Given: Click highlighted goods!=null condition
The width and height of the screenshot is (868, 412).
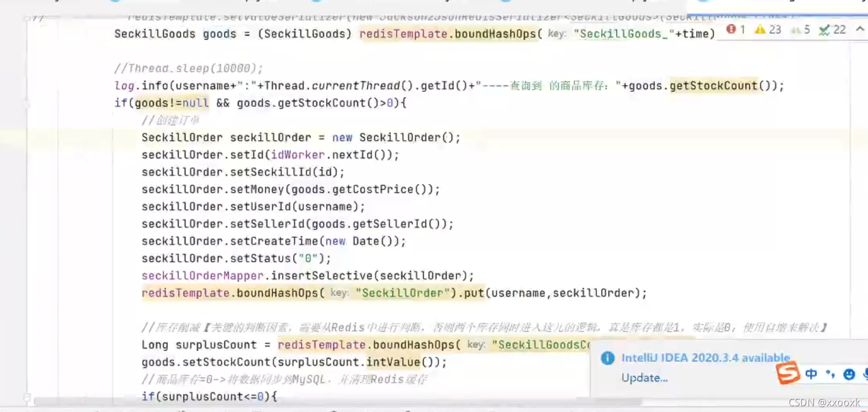Looking at the screenshot, I should click(x=172, y=103).
